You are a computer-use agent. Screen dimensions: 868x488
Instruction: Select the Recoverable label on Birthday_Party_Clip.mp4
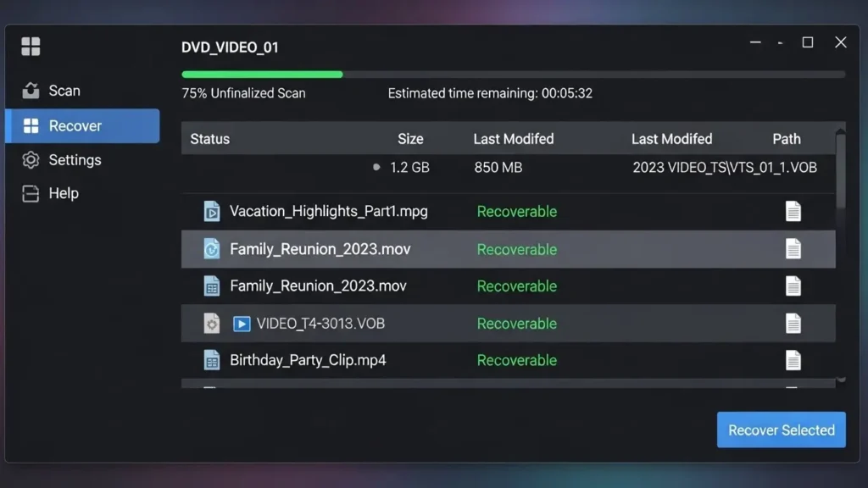(x=516, y=360)
